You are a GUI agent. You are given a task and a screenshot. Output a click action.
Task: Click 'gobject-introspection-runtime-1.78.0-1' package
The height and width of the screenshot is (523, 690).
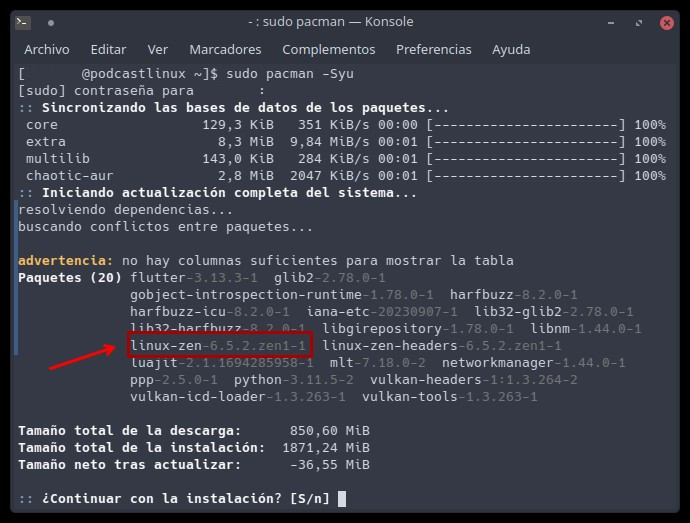pos(282,295)
